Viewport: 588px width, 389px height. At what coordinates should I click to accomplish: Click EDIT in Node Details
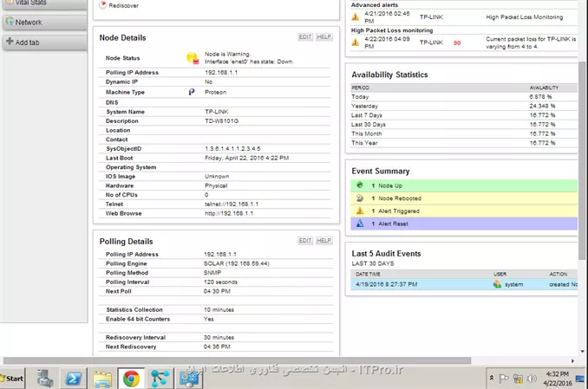click(305, 36)
